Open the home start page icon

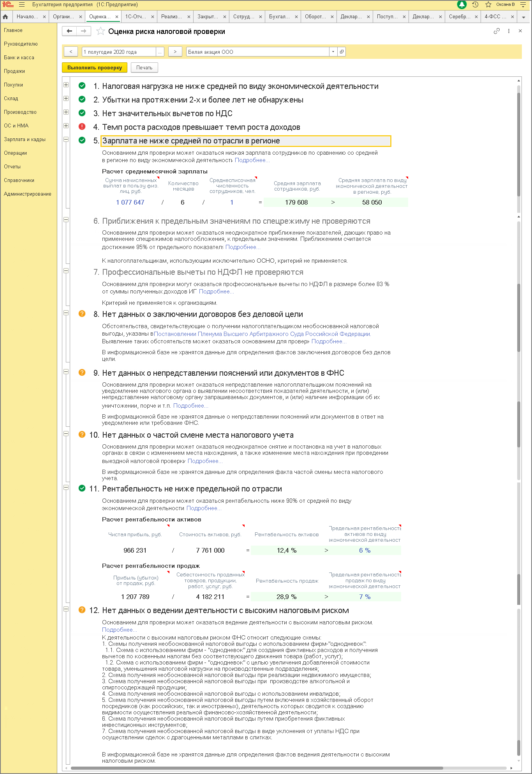coord(5,17)
